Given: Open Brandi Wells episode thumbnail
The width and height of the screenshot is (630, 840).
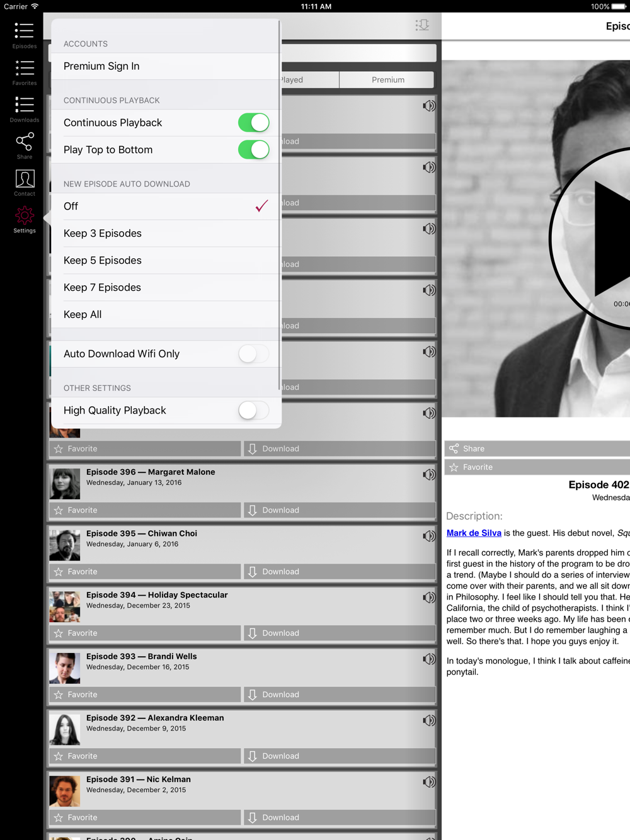Looking at the screenshot, I should coord(65,668).
